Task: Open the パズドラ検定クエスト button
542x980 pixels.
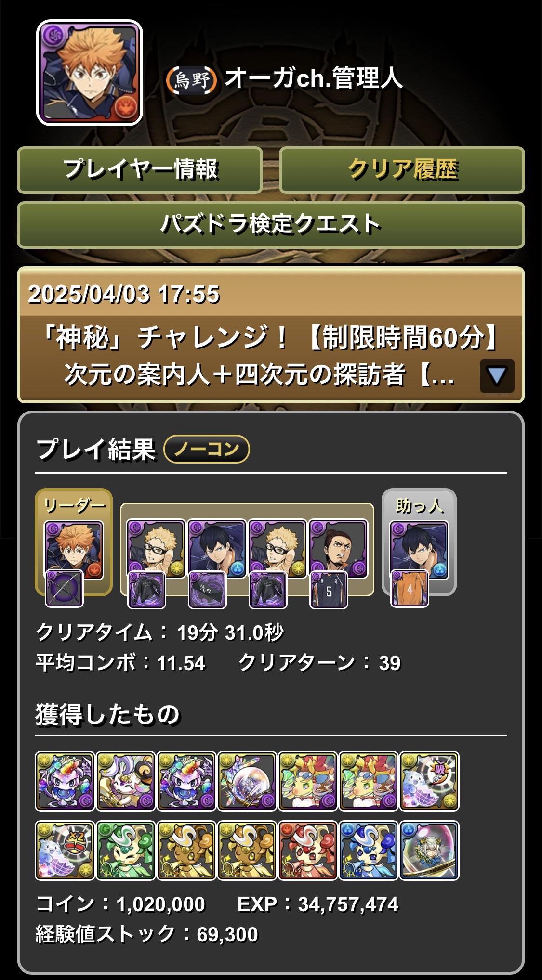Action: (x=271, y=225)
